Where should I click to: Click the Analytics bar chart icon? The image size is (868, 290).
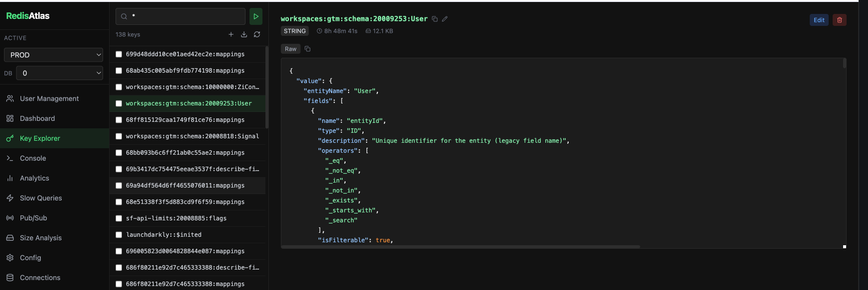(10, 178)
